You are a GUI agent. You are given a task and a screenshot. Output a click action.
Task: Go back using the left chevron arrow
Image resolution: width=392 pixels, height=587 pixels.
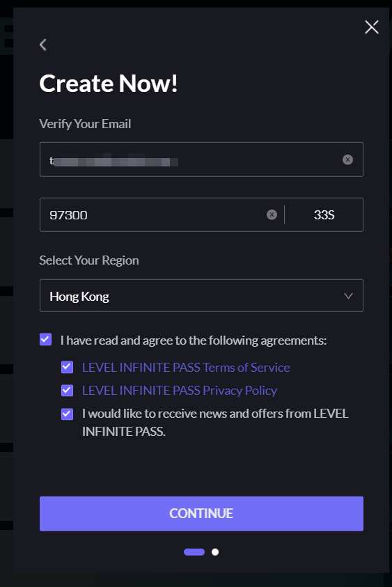pyautogui.click(x=43, y=45)
